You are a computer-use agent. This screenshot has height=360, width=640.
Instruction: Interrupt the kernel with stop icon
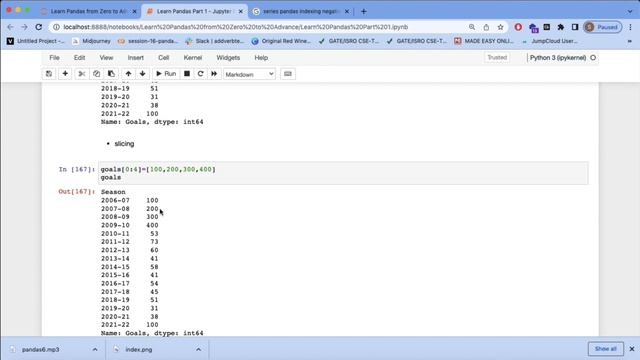187,74
